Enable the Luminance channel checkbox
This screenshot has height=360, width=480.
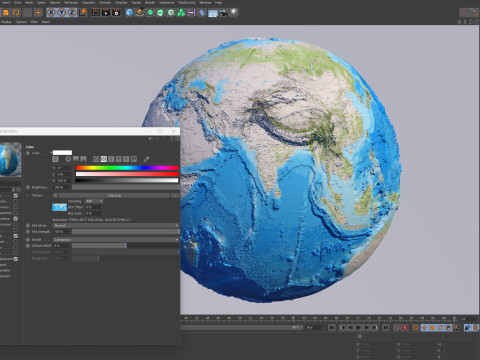click(x=16, y=207)
